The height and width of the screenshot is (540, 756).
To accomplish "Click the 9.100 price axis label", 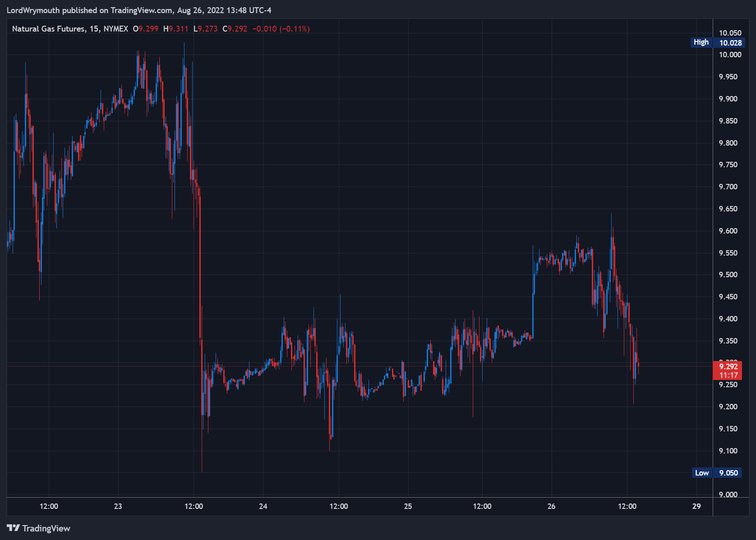I will click(728, 451).
